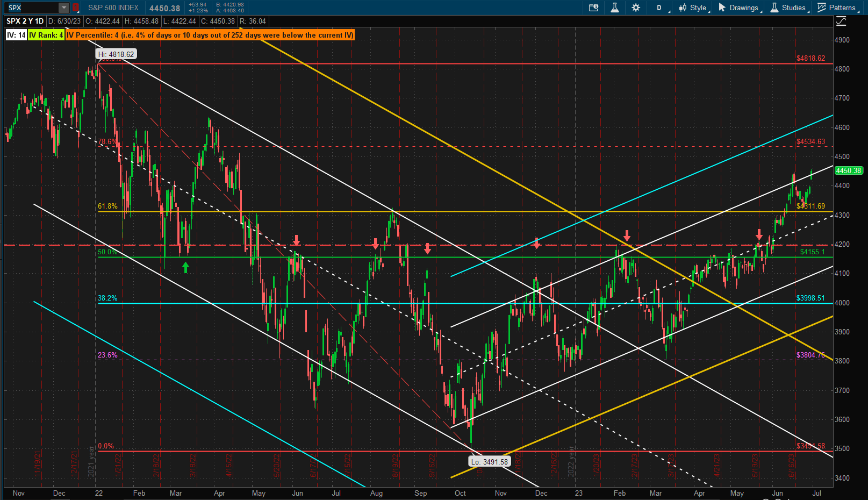The height and width of the screenshot is (500, 868).
Task: Click the +1.23% change value
Action: click(198, 11)
